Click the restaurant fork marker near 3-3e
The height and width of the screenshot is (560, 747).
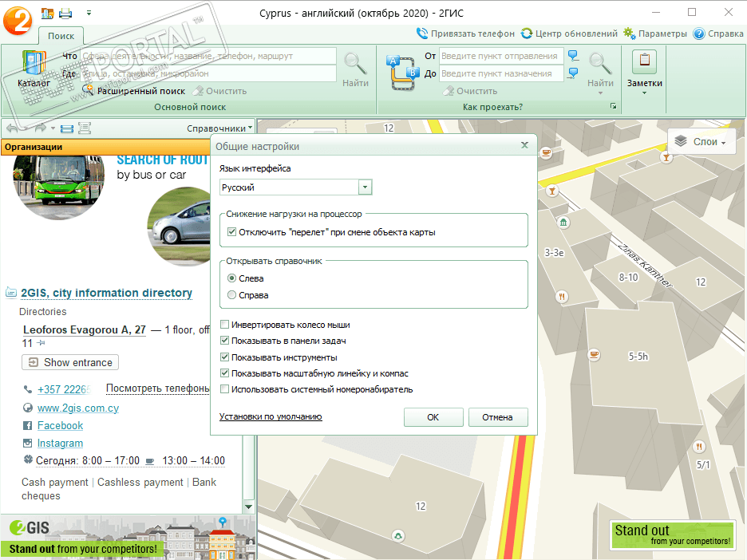coord(562,297)
